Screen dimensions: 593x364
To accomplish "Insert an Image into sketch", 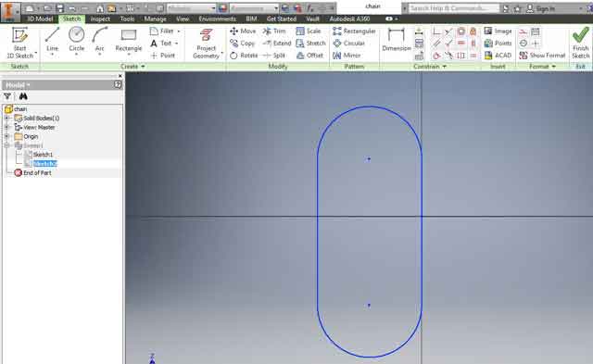I will point(498,31).
